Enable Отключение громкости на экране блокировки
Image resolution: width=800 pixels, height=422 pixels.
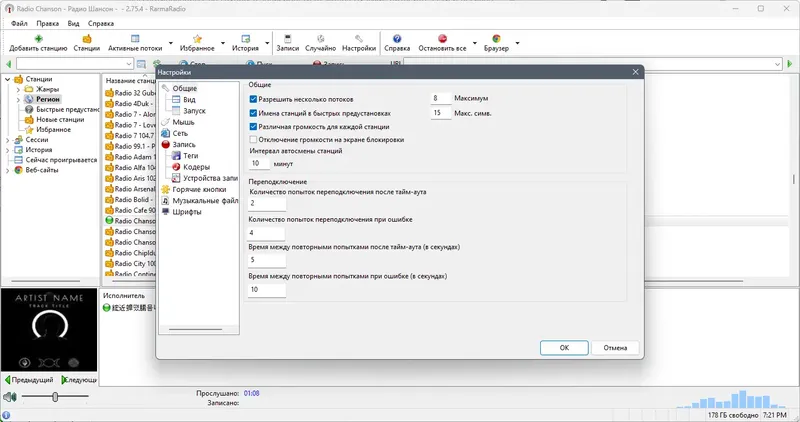point(253,139)
